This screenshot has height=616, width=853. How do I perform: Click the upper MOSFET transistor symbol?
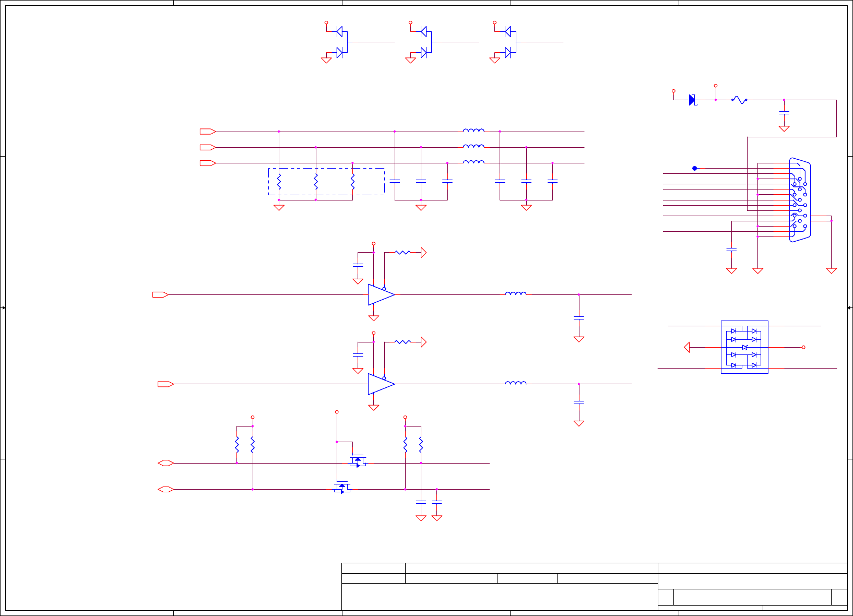pyautogui.click(x=358, y=460)
